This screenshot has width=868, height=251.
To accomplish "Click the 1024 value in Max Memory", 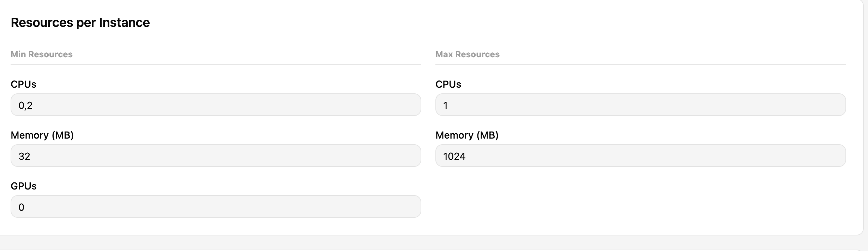I will (x=454, y=156).
